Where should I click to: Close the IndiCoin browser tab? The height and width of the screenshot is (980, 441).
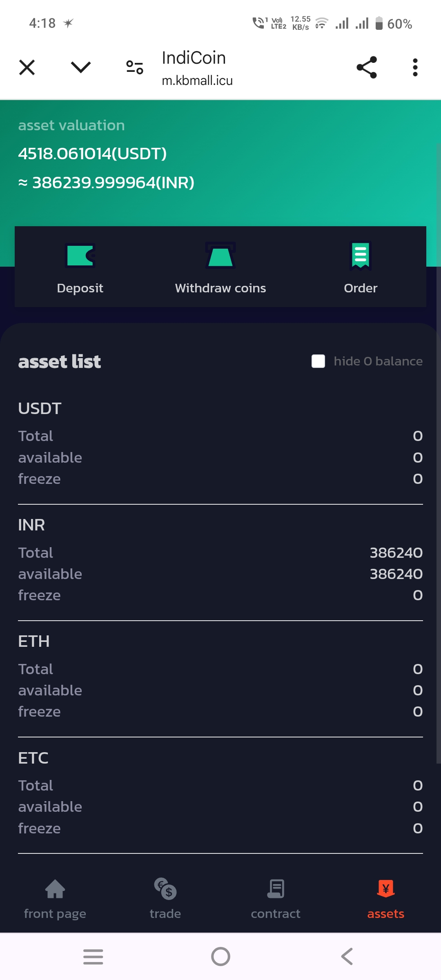[x=27, y=67]
